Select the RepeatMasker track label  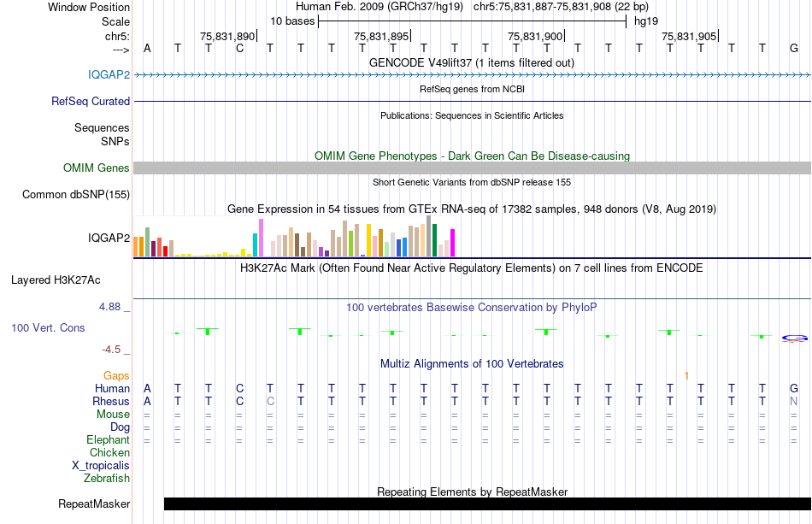[x=94, y=503]
